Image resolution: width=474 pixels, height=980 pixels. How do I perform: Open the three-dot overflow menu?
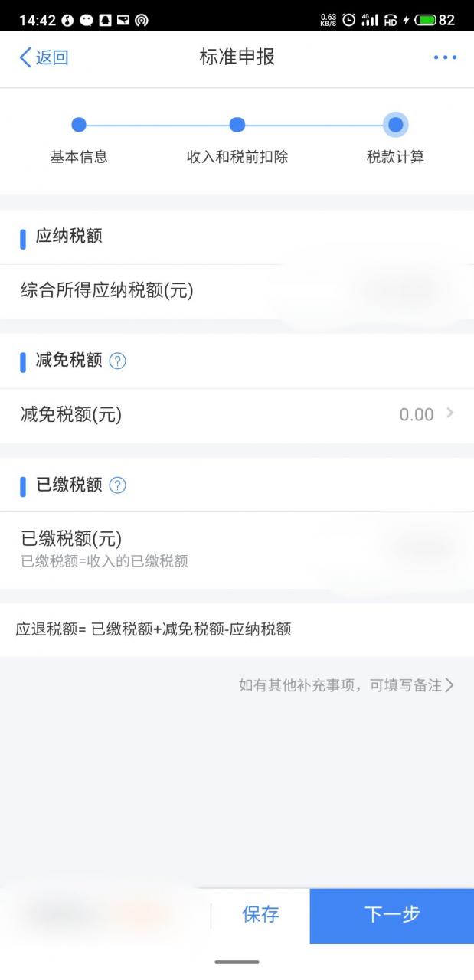446,57
